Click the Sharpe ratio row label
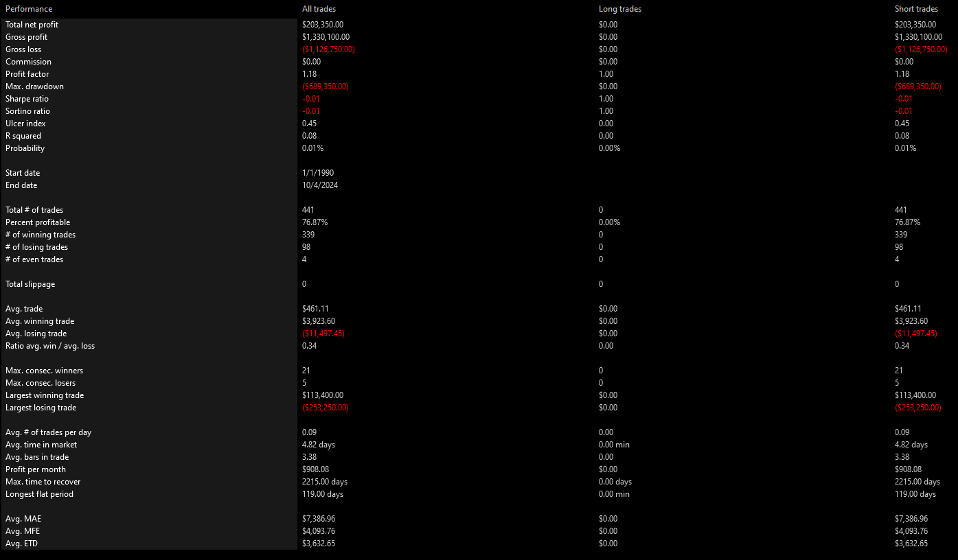This screenshot has height=560, width=958. 27,99
